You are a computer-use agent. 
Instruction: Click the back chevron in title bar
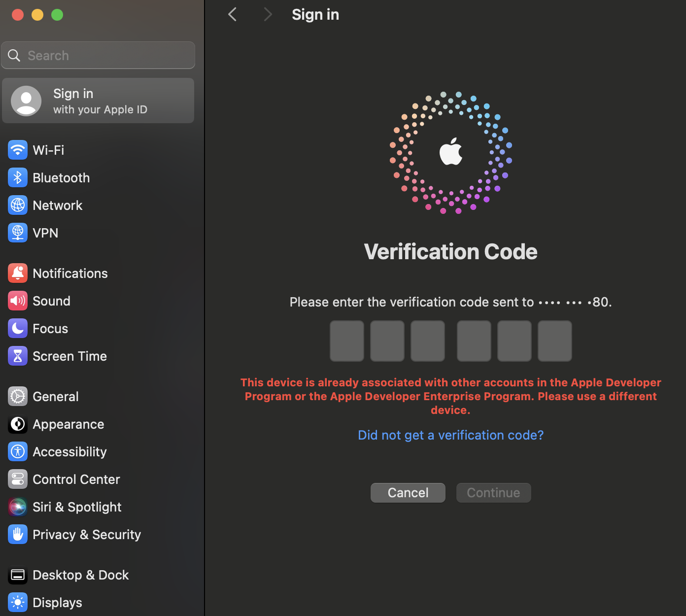point(233,15)
